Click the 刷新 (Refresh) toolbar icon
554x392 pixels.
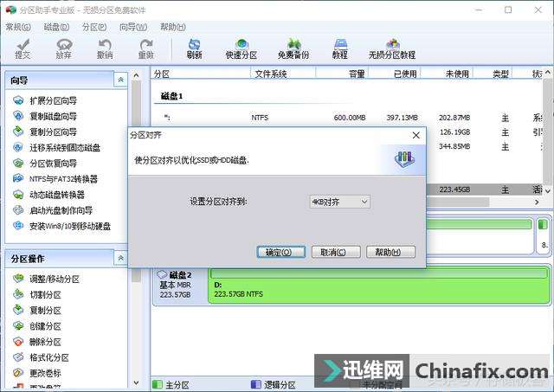click(x=194, y=48)
